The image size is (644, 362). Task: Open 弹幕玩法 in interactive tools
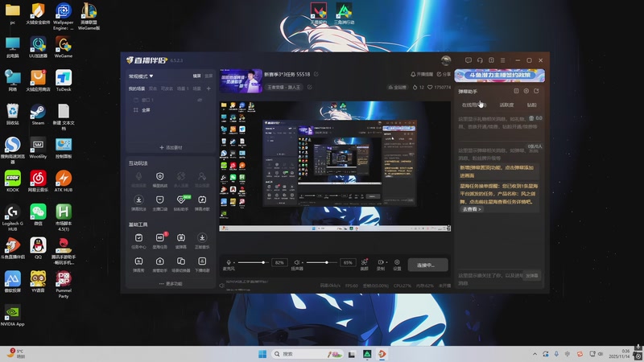pyautogui.click(x=138, y=203)
